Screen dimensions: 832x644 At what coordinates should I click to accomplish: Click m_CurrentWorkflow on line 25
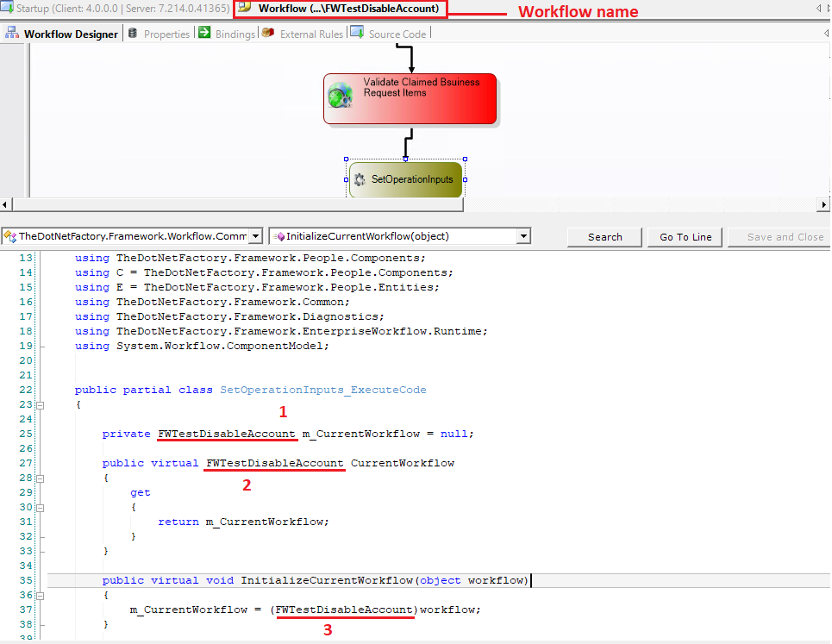pyautogui.click(x=360, y=434)
